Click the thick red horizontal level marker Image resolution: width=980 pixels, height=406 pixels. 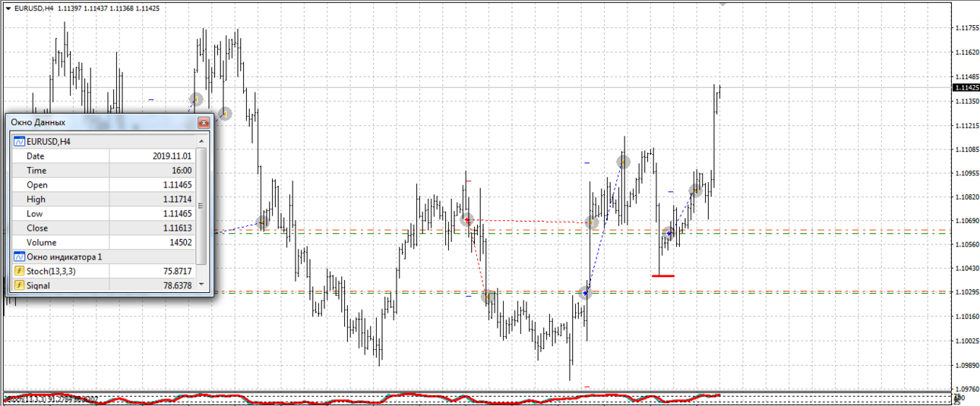pos(663,275)
